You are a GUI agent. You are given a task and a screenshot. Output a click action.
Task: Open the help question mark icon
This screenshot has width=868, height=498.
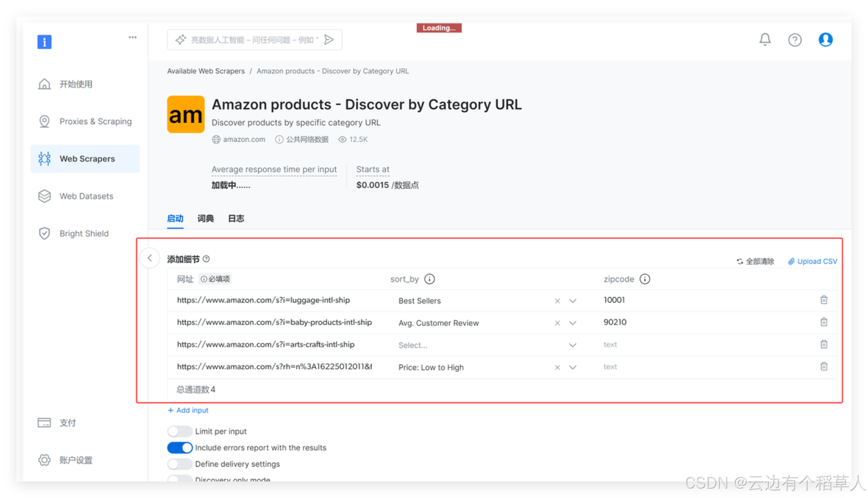(x=795, y=40)
